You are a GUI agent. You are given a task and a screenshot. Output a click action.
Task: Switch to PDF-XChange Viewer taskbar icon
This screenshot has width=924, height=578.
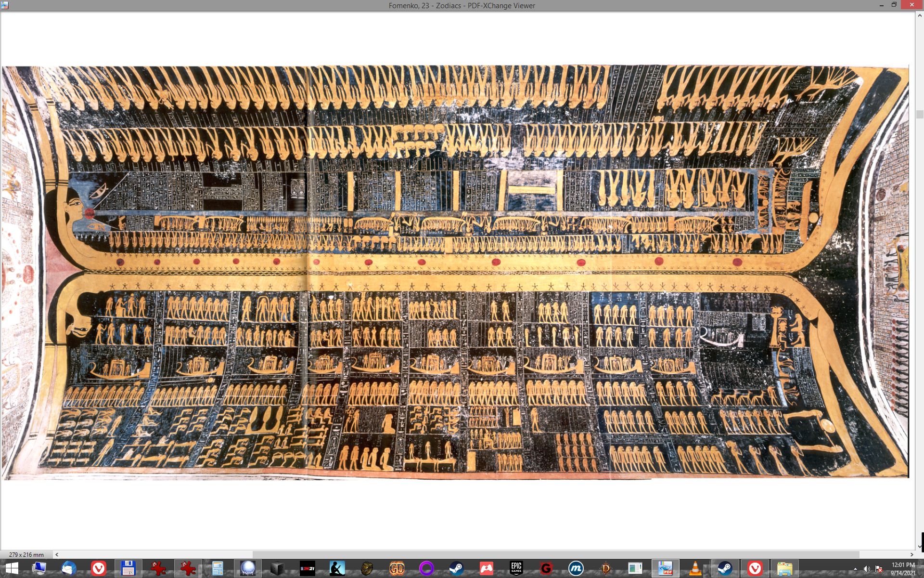(x=665, y=568)
